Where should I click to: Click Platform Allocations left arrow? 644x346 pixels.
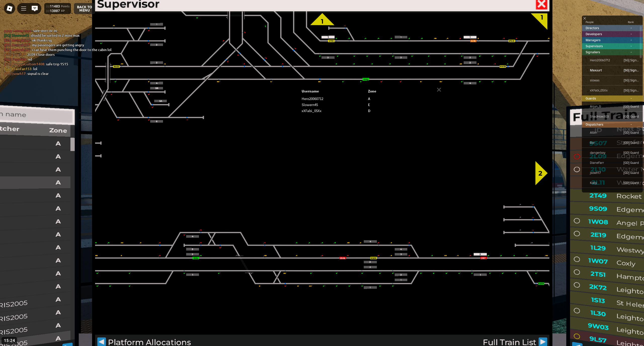101,341
